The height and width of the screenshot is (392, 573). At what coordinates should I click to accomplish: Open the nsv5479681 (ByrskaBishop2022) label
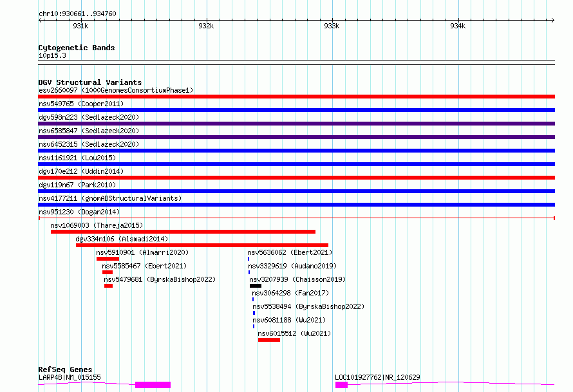click(160, 279)
